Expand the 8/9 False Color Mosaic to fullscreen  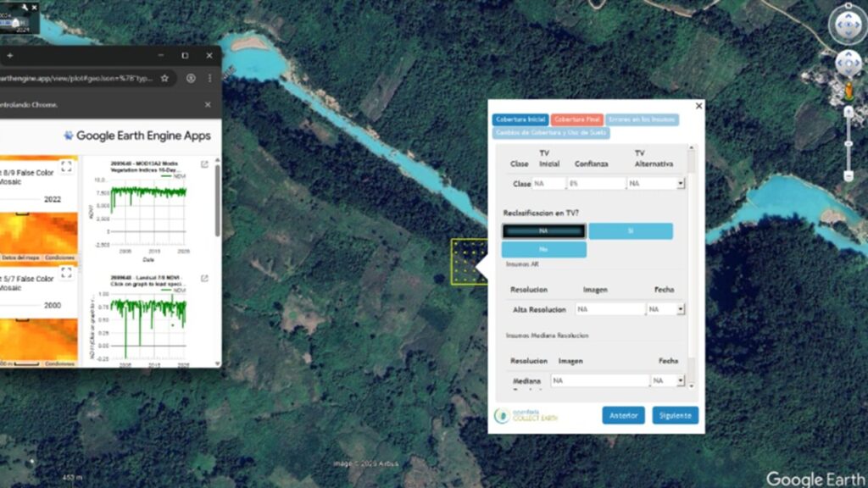tap(66, 167)
